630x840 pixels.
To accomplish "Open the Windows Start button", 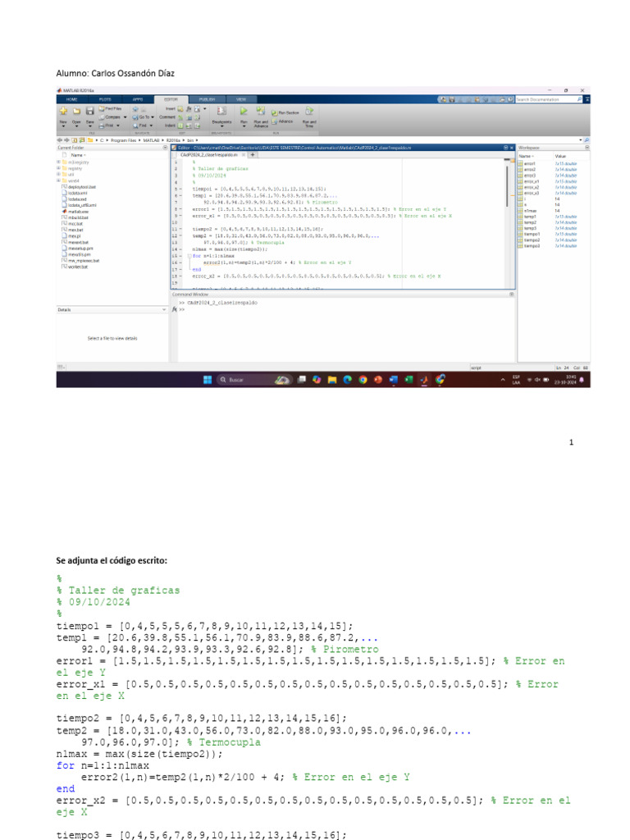I will tap(207, 380).
